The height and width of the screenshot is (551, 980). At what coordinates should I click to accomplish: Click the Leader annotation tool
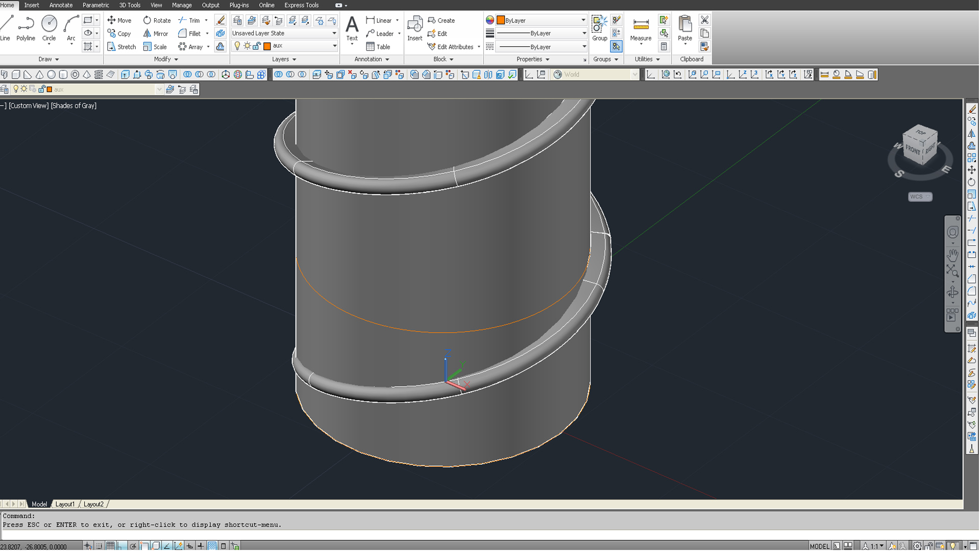coord(380,34)
